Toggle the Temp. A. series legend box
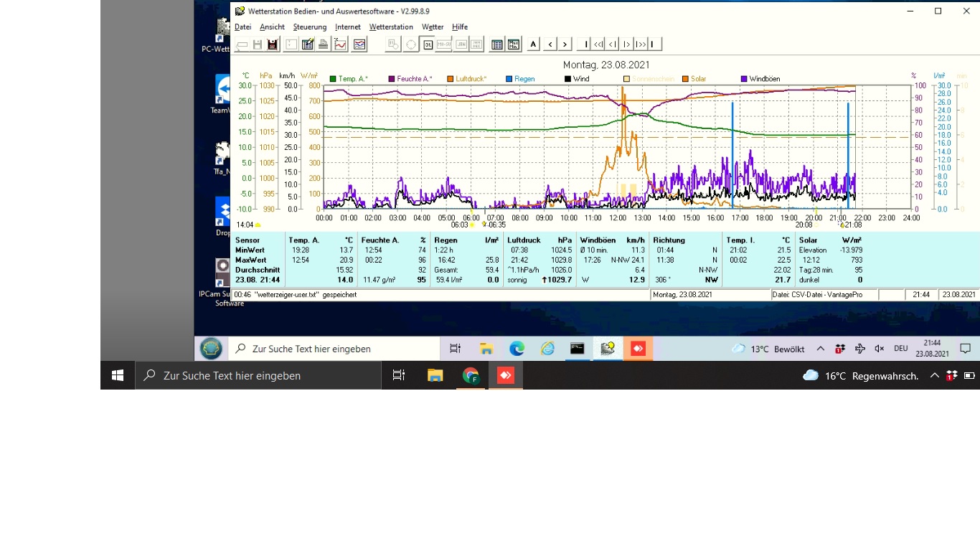 click(x=333, y=79)
